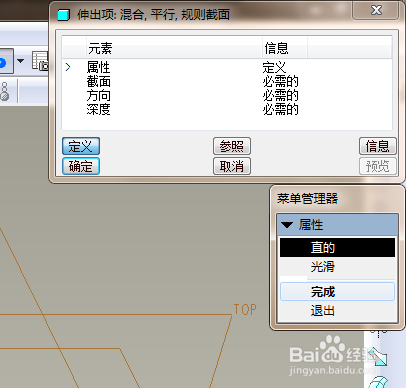Click the 定义 button

pyautogui.click(x=81, y=146)
